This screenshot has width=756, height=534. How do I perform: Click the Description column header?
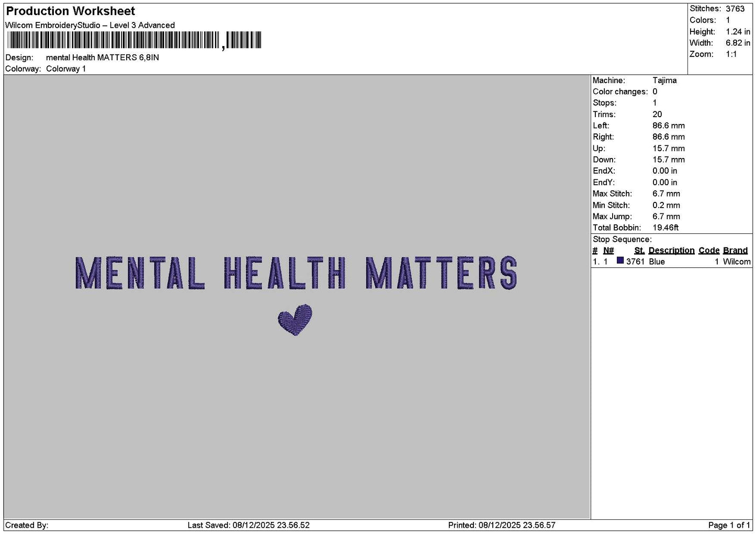point(671,251)
